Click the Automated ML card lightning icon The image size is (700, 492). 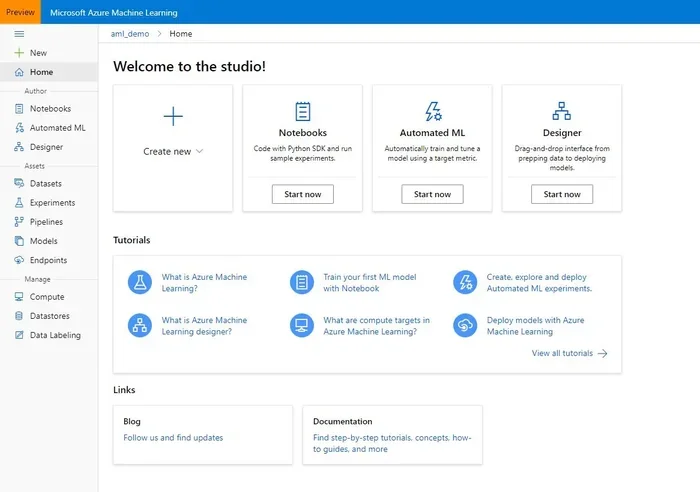pos(433,112)
